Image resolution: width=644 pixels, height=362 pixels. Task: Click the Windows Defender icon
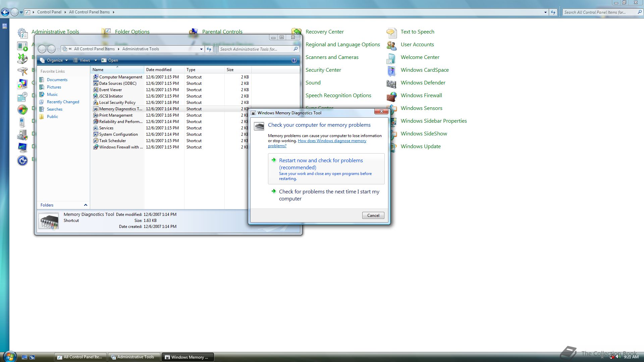[391, 83]
